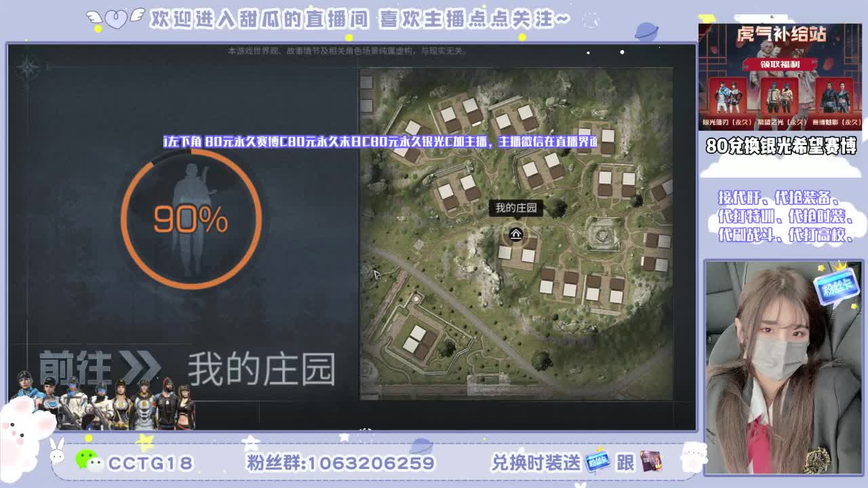This screenshot has height=488, width=868.
Task: Click the 本游戏世界观 disclaimer text
Action: coord(348,51)
